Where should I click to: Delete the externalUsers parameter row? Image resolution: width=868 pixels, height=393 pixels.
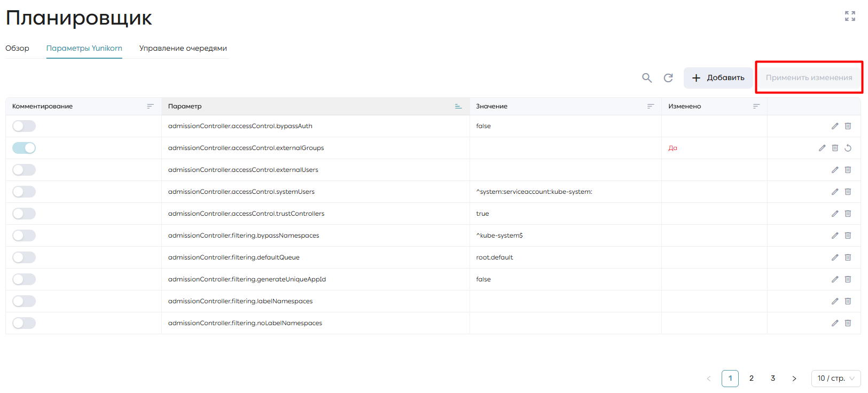tap(848, 170)
